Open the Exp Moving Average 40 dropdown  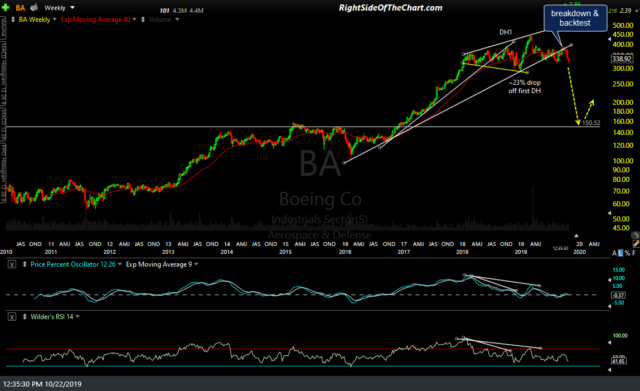pos(134,19)
